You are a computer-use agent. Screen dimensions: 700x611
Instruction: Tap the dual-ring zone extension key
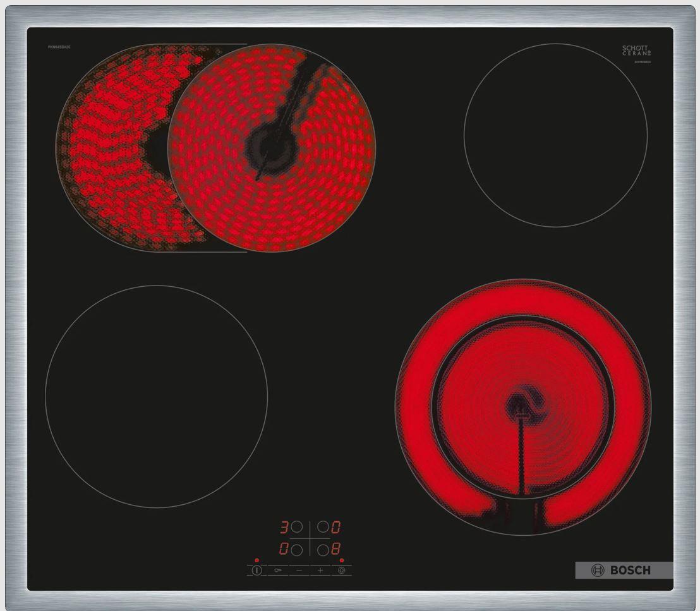(342, 571)
